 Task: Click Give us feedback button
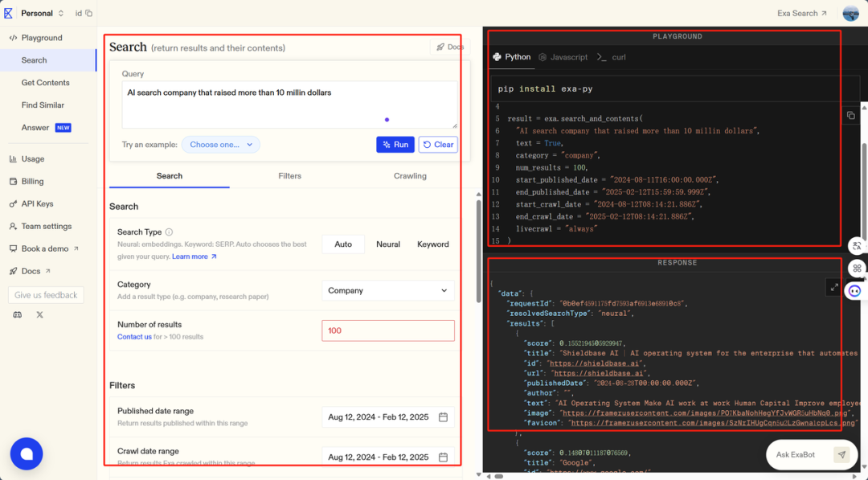pos(46,295)
